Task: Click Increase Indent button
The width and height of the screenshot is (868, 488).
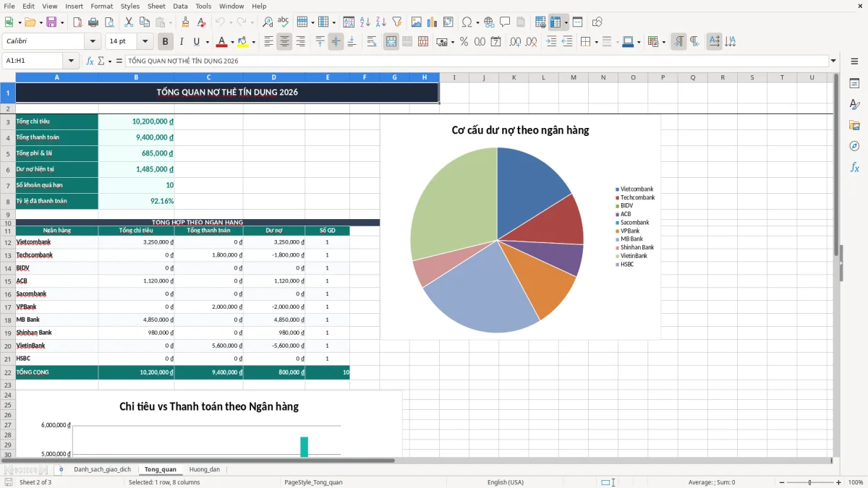Action: coord(551,42)
